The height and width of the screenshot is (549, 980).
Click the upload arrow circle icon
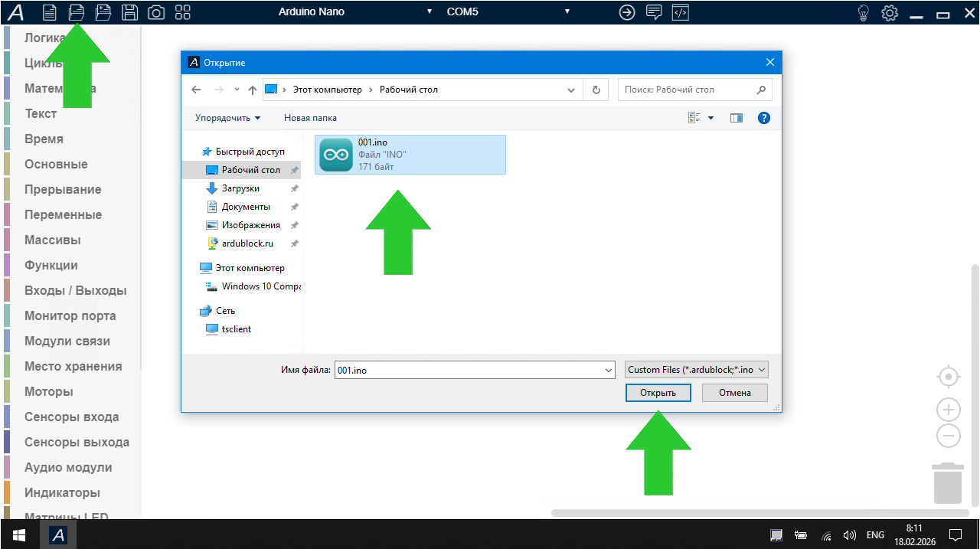627,12
